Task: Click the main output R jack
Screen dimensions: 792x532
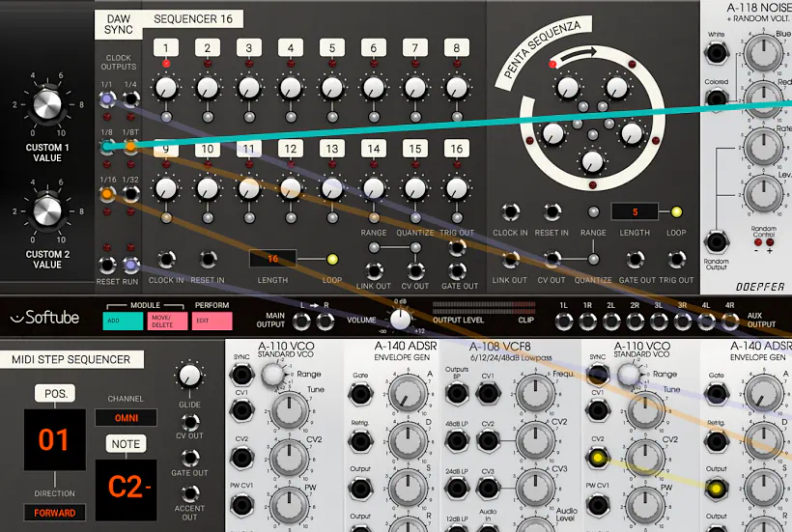Action: pos(325,322)
